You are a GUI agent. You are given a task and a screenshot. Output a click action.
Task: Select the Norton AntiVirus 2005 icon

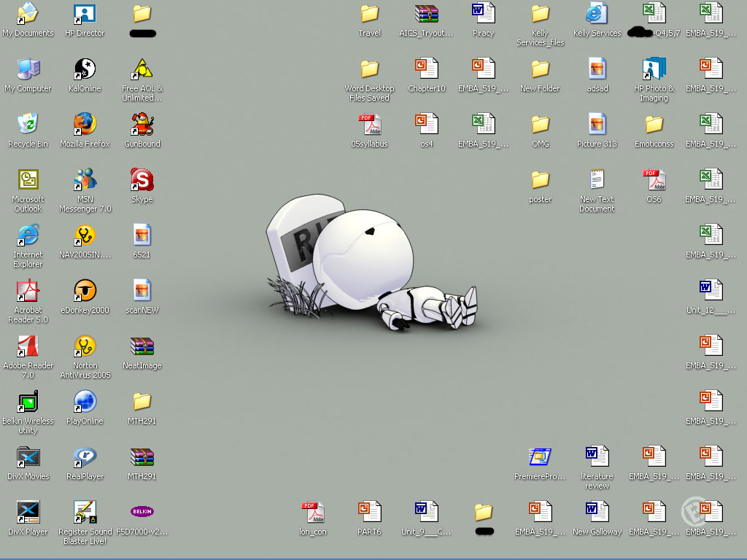pyautogui.click(x=85, y=346)
